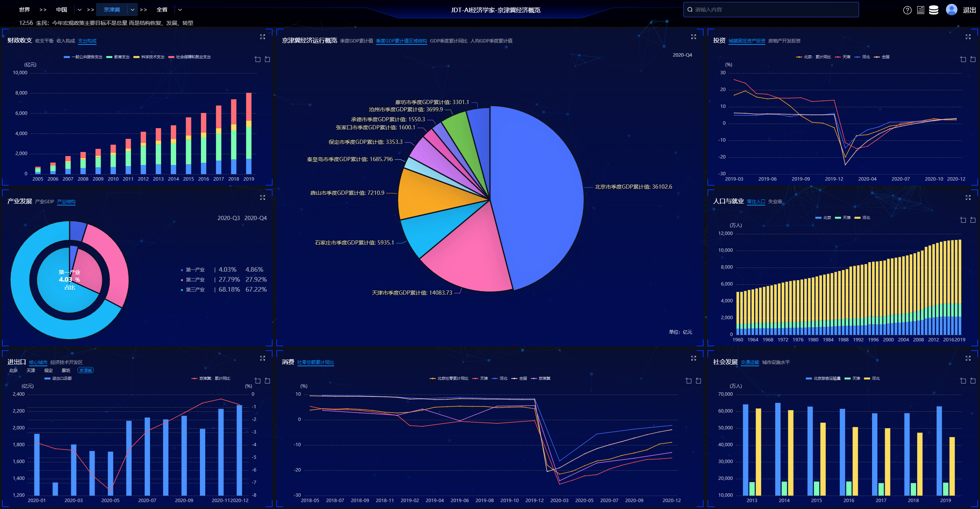Image resolution: width=980 pixels, height=509 pixels.
Task: Click zoom-reset icon in 进出口 chart
Action: [267, 381]
